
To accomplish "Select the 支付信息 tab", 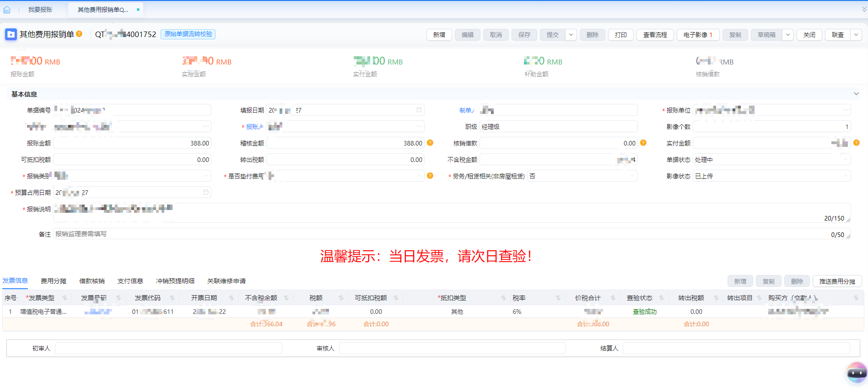I will [x=130, y=281].
